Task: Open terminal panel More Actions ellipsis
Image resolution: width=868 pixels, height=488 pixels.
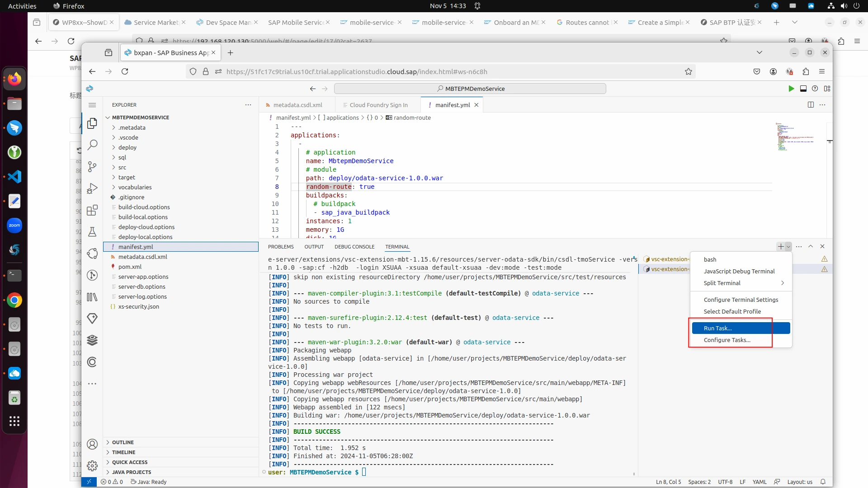Action: [x=799, y=246]
